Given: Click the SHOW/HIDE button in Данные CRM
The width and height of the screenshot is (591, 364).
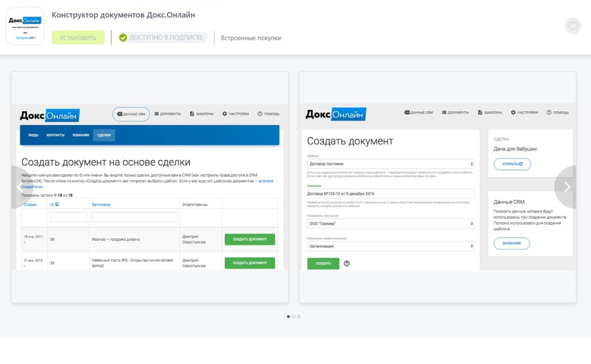Looking at the screenshot, I should (x=512, y=243).
